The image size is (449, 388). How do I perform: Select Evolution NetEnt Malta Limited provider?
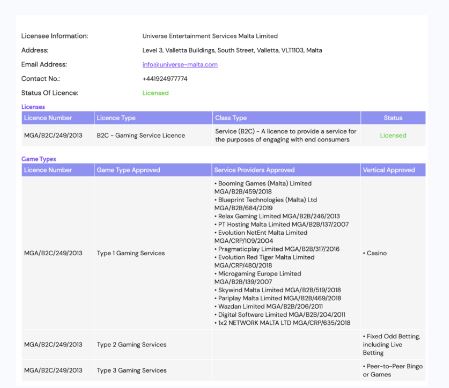click(x=261, y=236)
